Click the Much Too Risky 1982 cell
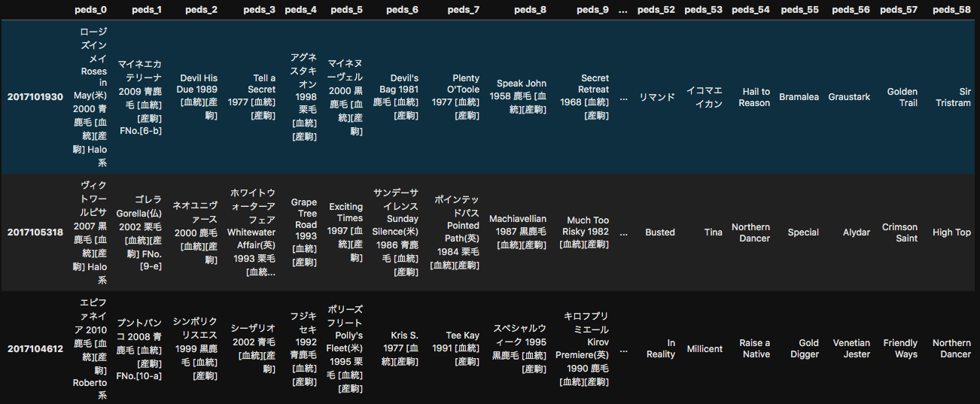The image size is (980, 404). (584, 232)
